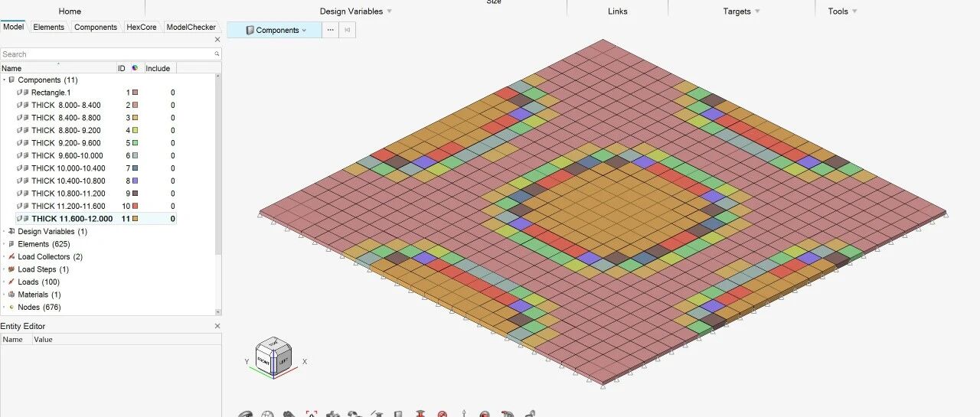Click the search magnifier icon in browser
Screen dimensions: 980x417
(x=217, y=54)
